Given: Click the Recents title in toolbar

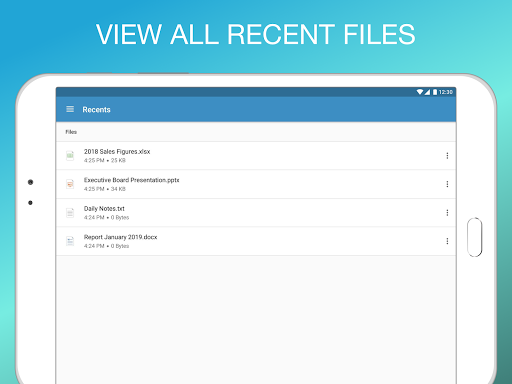Looking at the screenshot, I should [x=96, y=110].
